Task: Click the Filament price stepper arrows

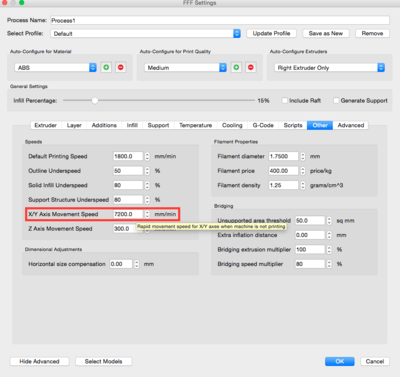Action: (x=303, y=171)
